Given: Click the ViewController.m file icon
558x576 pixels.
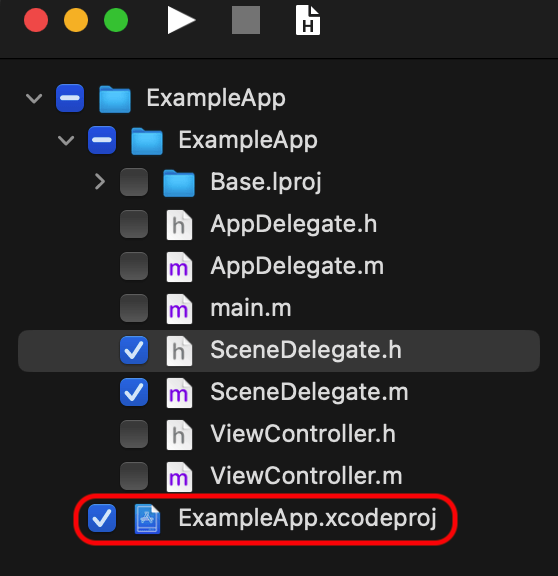Looking at the screenshot, I should [179, 477].
